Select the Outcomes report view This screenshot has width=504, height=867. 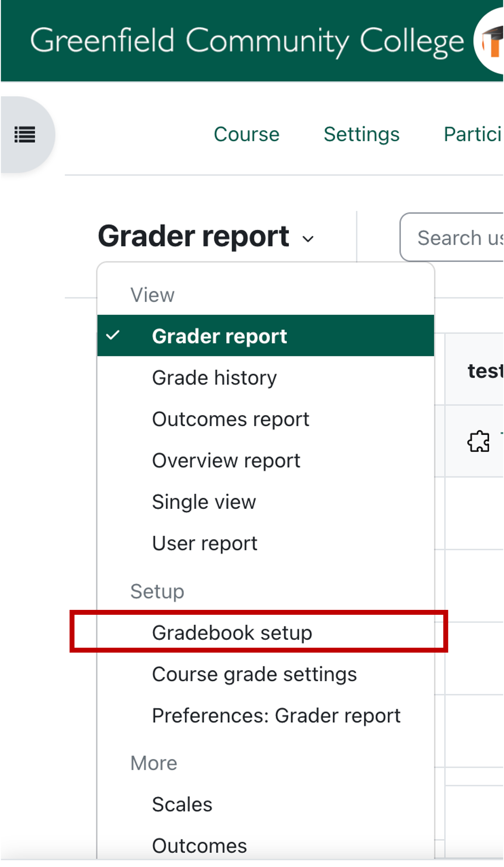(230, 419)
